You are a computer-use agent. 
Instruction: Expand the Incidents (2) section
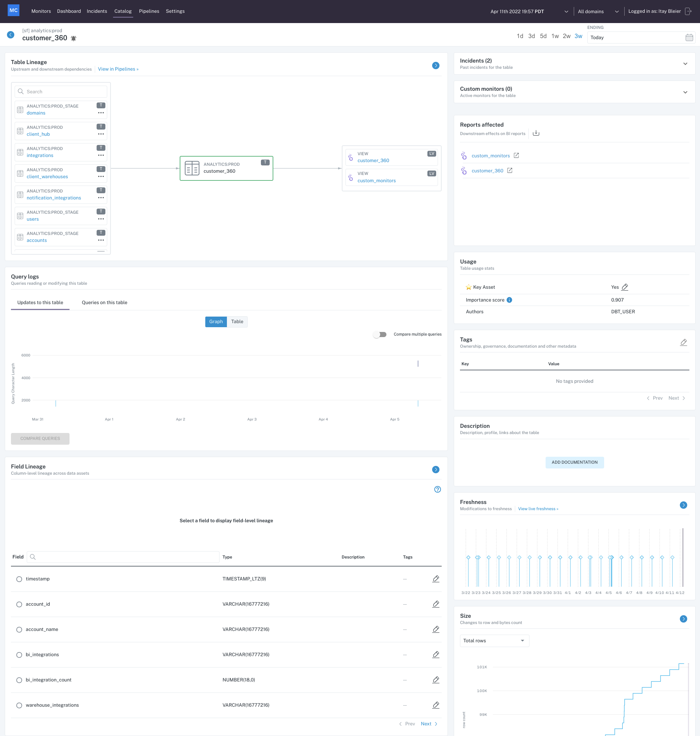pos(685,64)
